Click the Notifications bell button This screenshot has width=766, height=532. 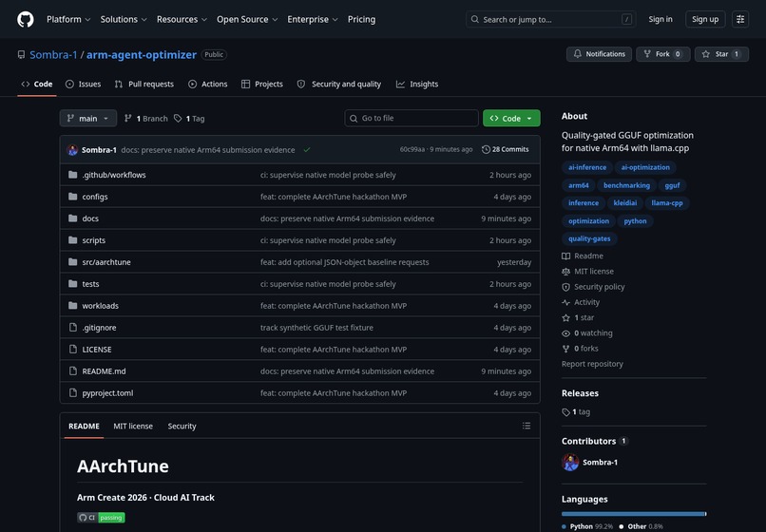[599, 54]
